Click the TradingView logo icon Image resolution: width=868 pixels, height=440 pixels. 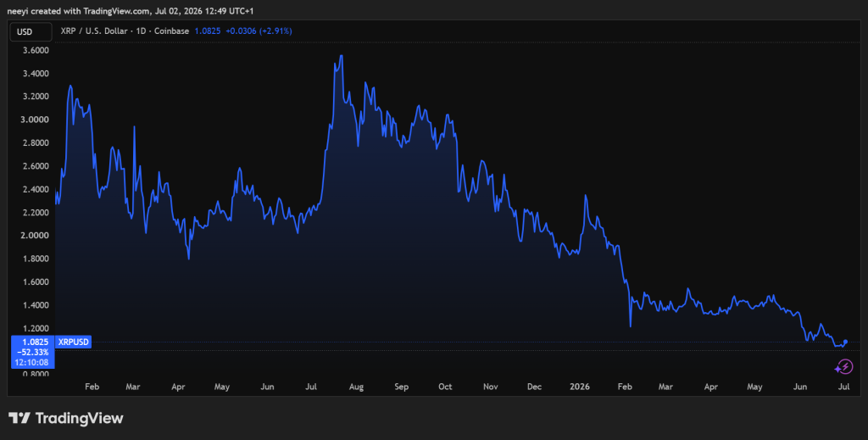(x=19, y=419)
